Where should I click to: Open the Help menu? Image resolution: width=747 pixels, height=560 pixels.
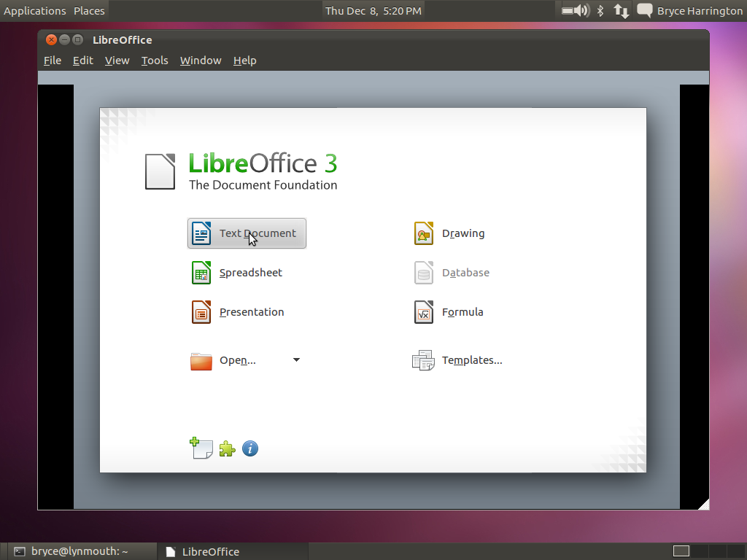click(x=245, y=61)
